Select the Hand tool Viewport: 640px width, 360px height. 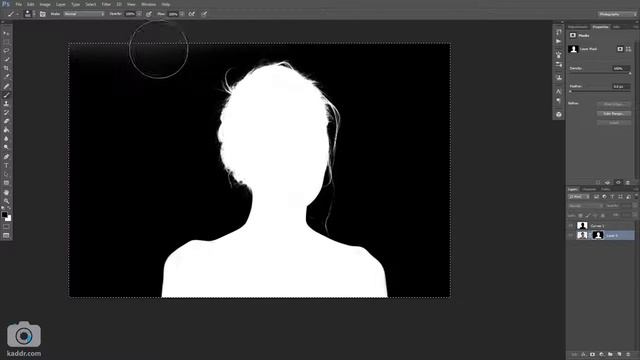coord(6,192)
